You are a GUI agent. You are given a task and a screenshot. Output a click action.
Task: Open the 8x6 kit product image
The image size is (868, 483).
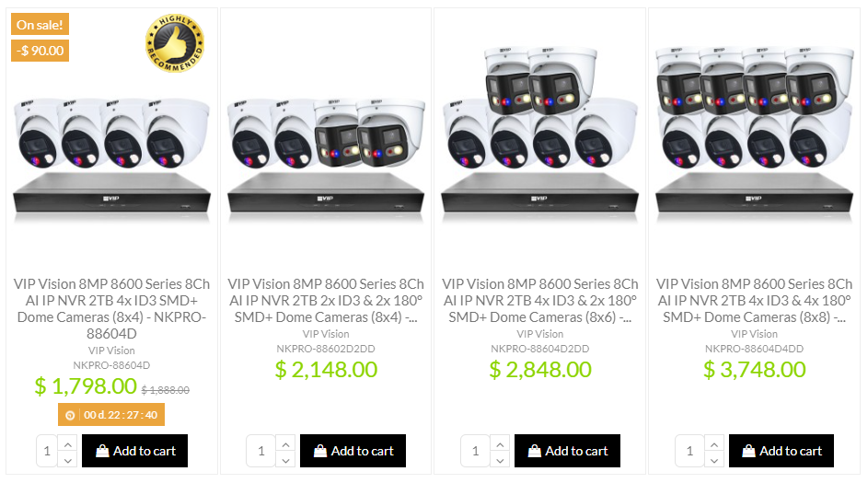coord(539,133)
